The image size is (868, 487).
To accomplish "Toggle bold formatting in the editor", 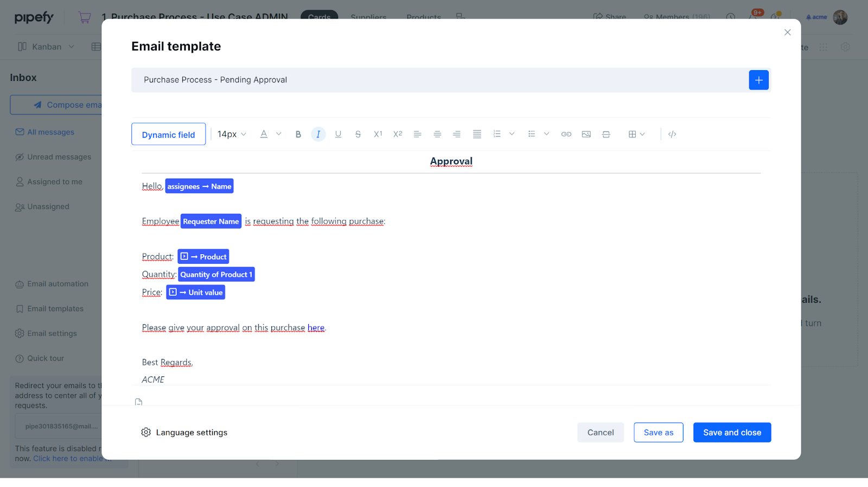I will 298,134.
